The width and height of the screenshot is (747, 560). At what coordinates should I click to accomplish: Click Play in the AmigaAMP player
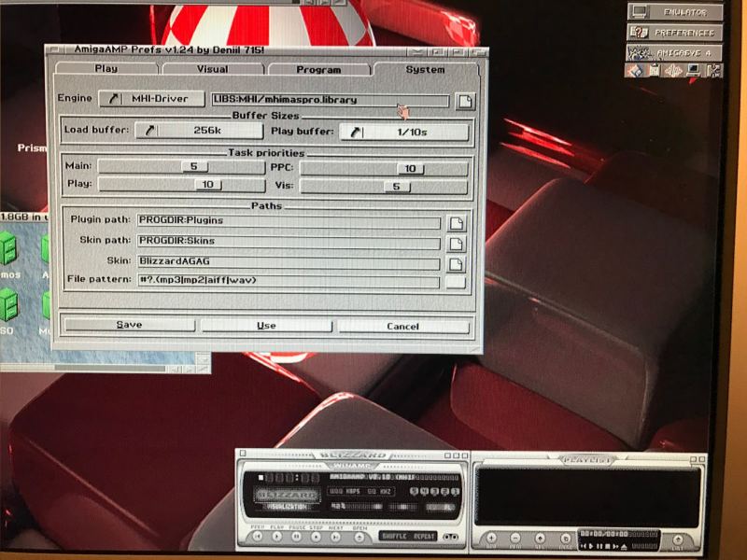(276, 537)
